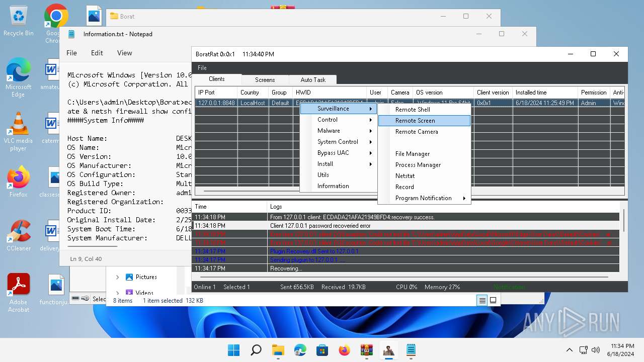Open the classese image file on desktop
Viewport: 644px width, 362px height.
pos(50,181)
